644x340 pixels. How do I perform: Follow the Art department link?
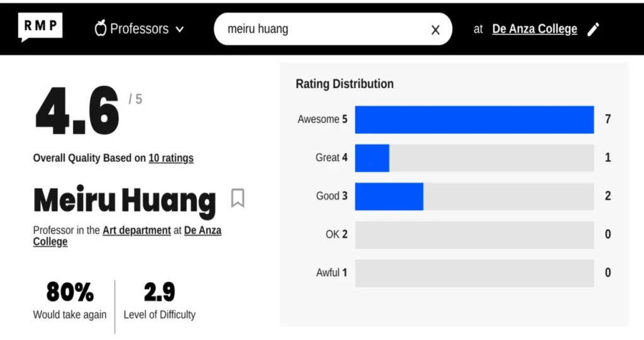[x=136, y=230]
